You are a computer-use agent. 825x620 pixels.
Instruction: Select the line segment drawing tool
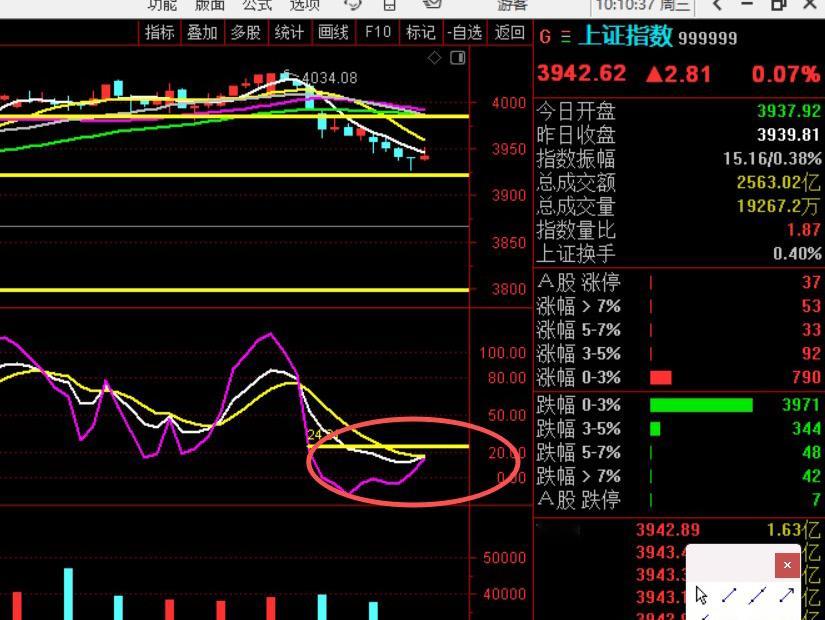pos(729,595)
